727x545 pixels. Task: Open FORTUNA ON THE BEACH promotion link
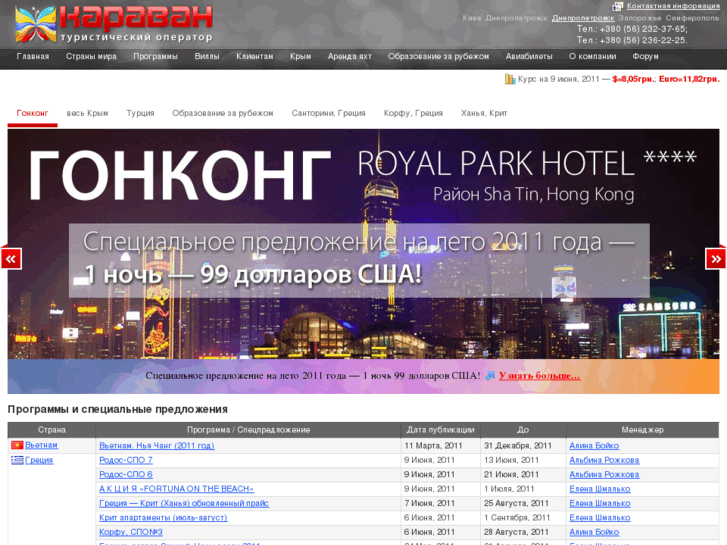(176, 488)
